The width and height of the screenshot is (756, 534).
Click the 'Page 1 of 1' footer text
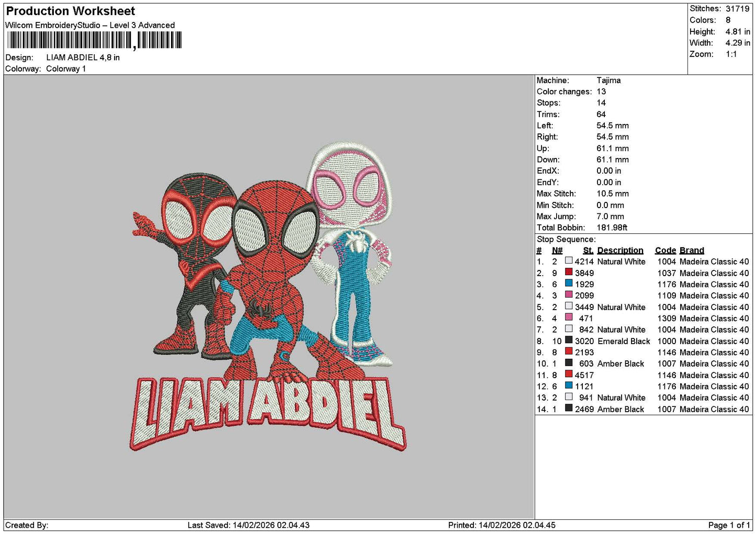coord(729,525)
